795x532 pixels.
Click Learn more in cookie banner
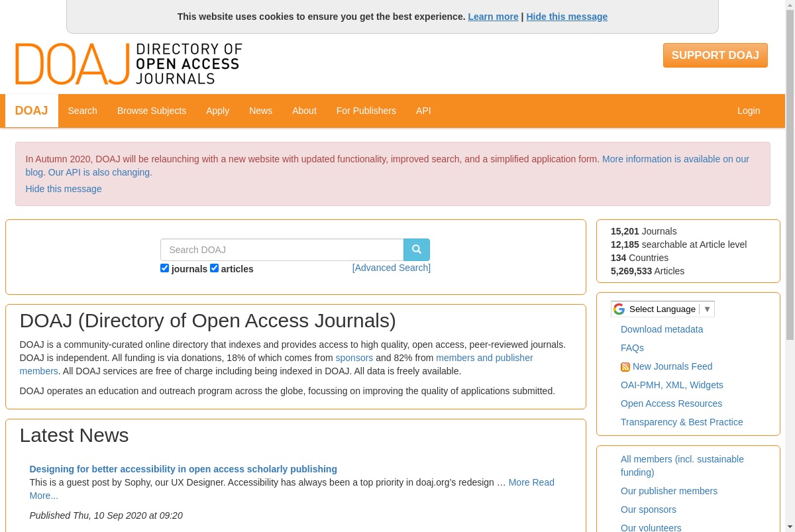point(493,17)
